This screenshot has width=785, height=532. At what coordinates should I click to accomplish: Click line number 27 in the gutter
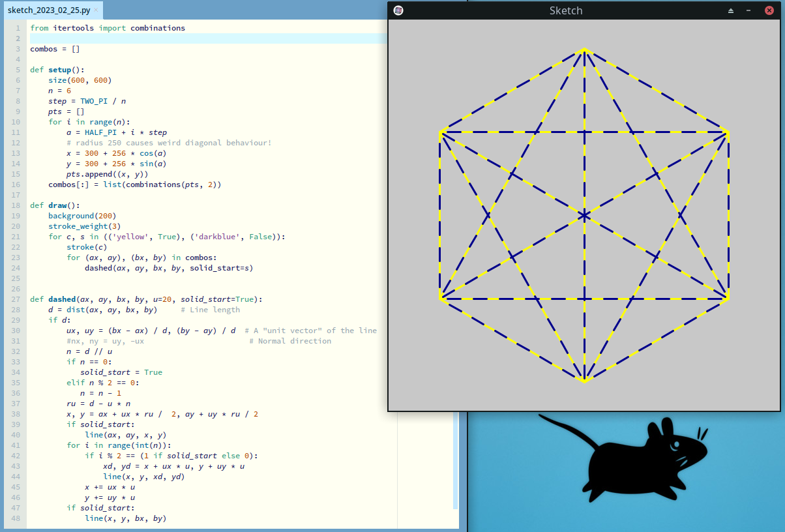15,299
